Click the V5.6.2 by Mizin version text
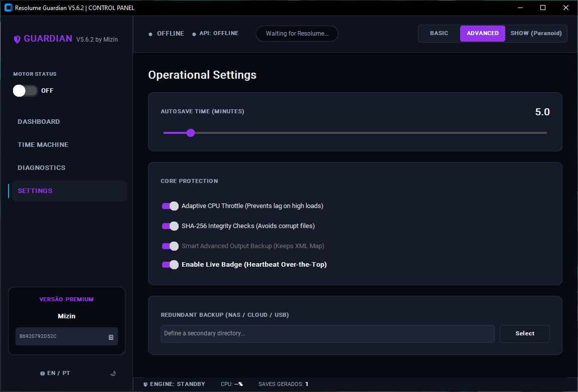The width and height of the screenshot is (578, 392). (97, 40)
